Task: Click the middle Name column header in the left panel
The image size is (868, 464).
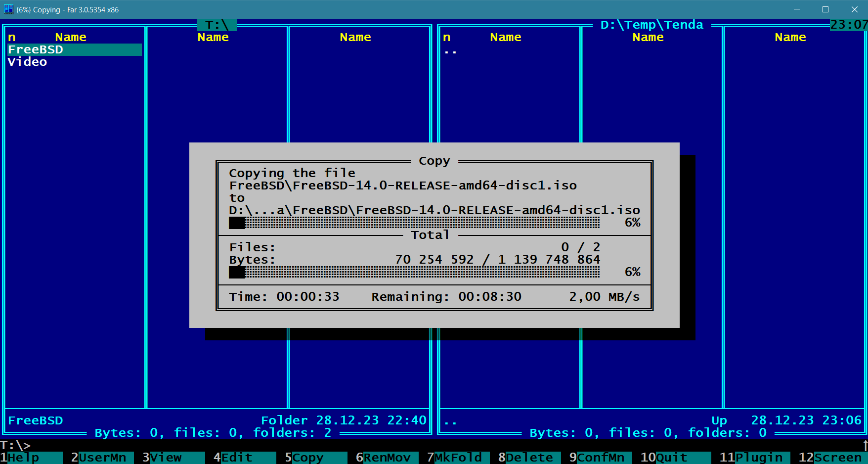Action: point(213,37)
